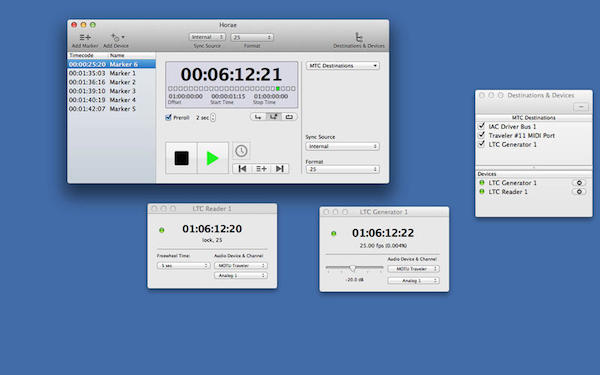Select Marker 2 row in the marker list
Screen dimensions: 600x375
[111, 82]
